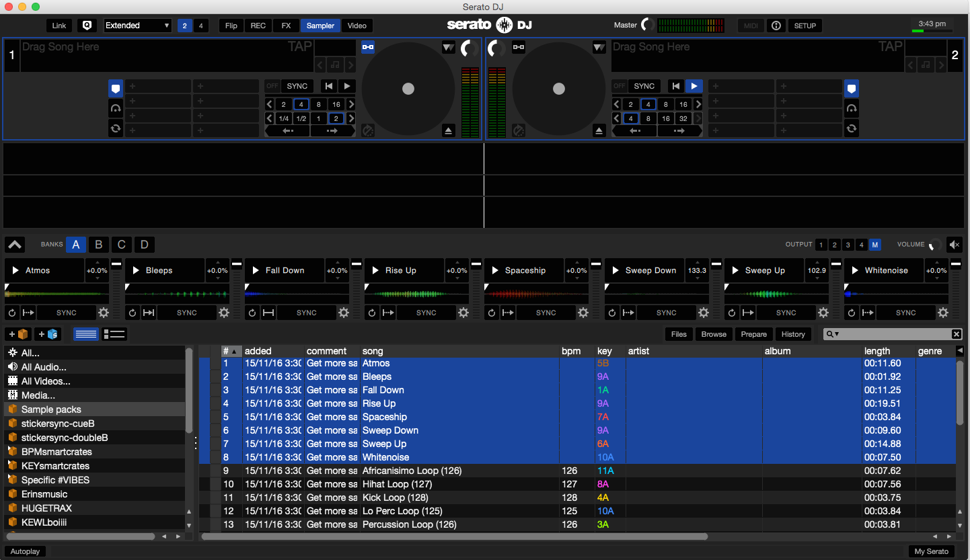
Task: Add a new smart crate
Action: click(47, 334)
